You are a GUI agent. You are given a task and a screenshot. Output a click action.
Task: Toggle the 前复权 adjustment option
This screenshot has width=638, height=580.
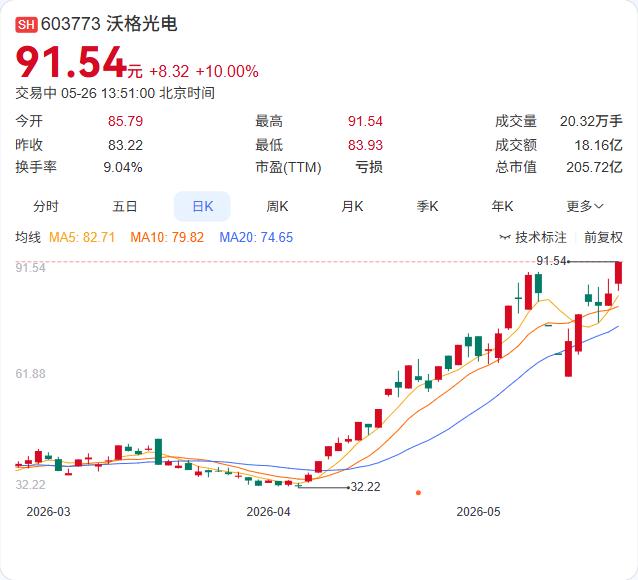coord(603,237)
